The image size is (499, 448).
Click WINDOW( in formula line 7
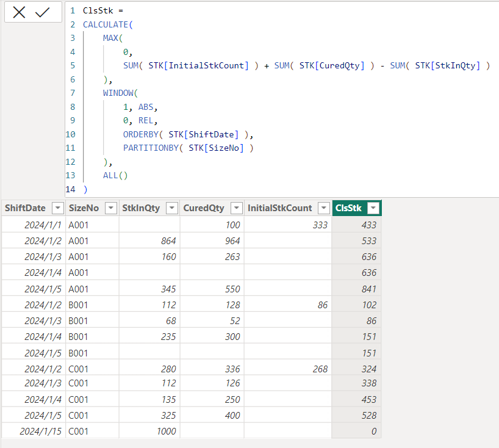coord(120,93)
